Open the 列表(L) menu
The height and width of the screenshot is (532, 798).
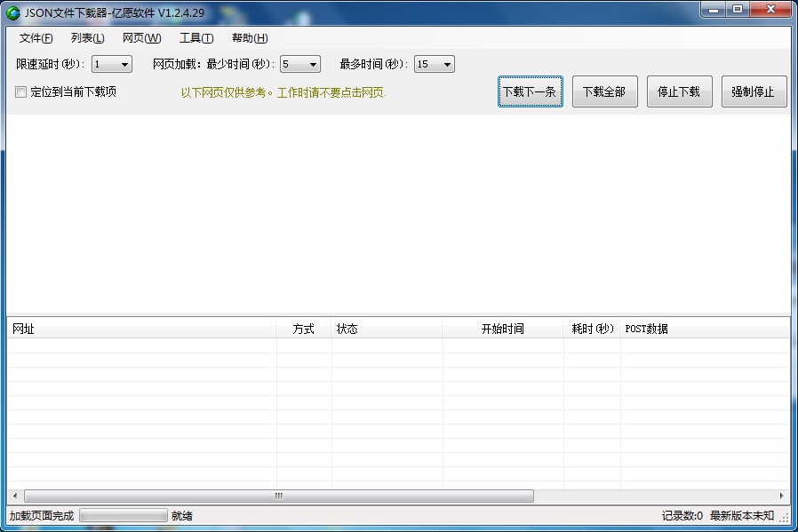click(88, 38)
